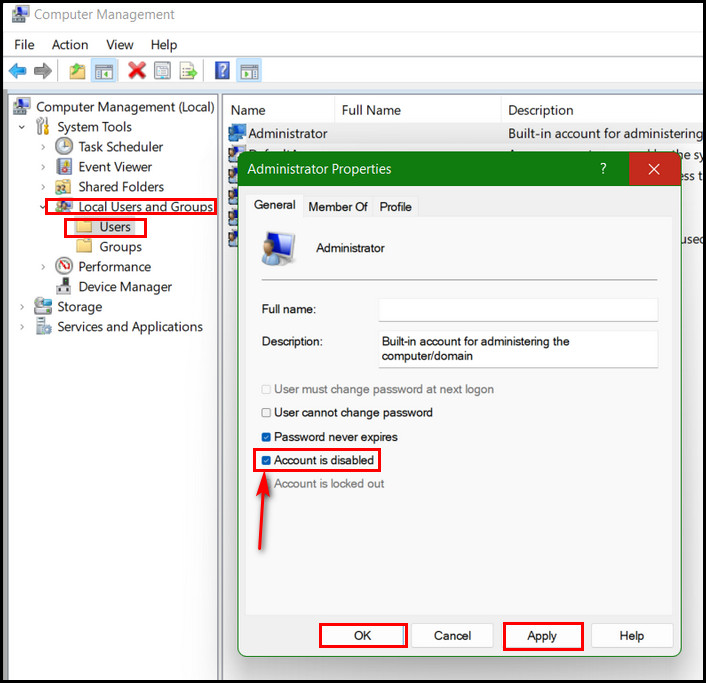Click the Shared Folders icon

(63, 186)
